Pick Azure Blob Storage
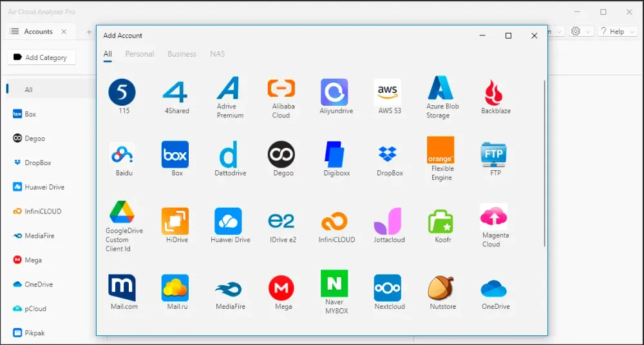The image size is (644, 345). pyautogui.click(x=440, y=88)
